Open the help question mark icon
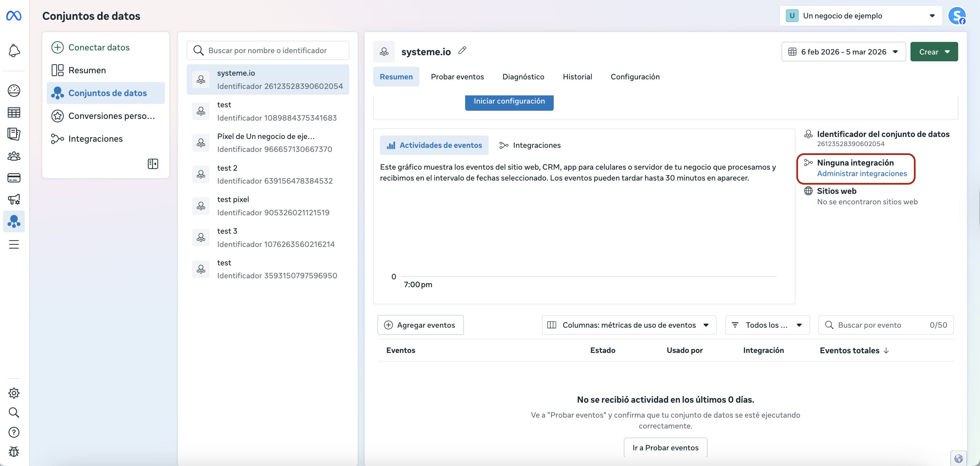 pyautogui.click(x=14, y=432)
